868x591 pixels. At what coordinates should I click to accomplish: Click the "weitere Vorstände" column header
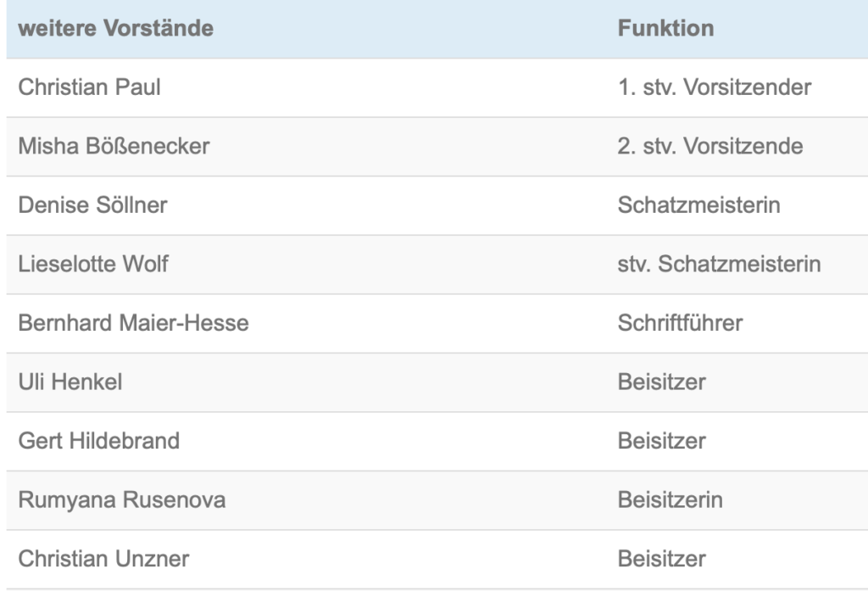pos(116,29)
